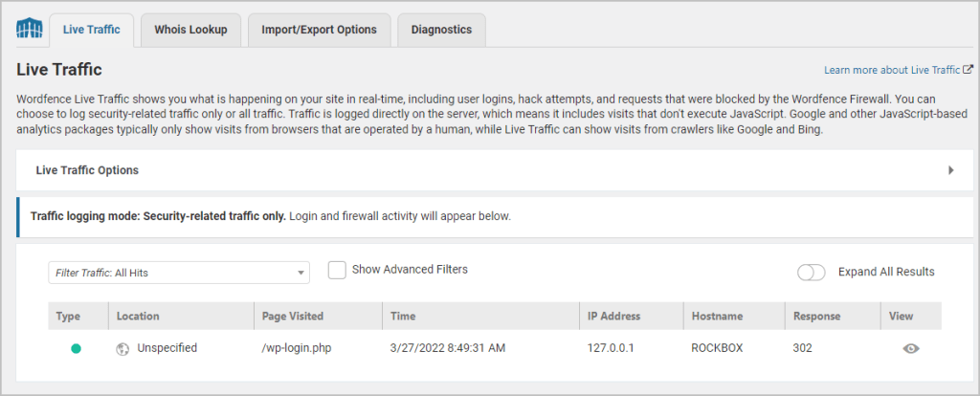Enable the Show Advanced Filters checkbox

(x=337, y=270)
